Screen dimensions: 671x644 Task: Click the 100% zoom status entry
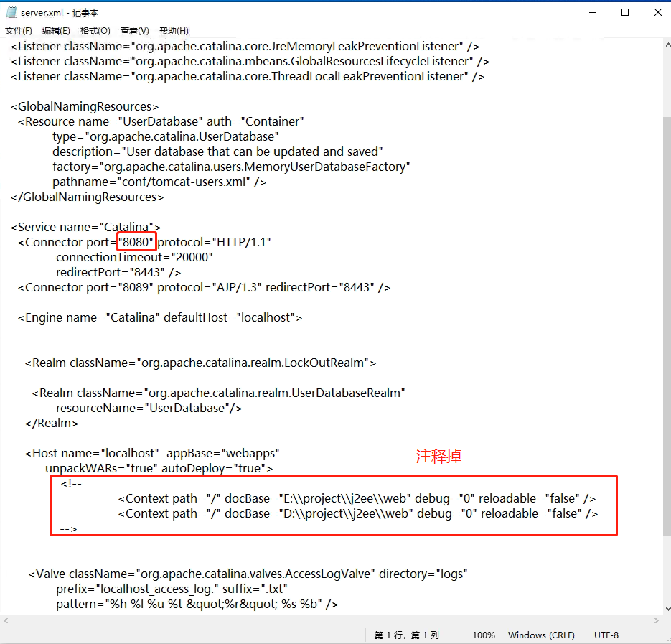[x=484, y=635]
